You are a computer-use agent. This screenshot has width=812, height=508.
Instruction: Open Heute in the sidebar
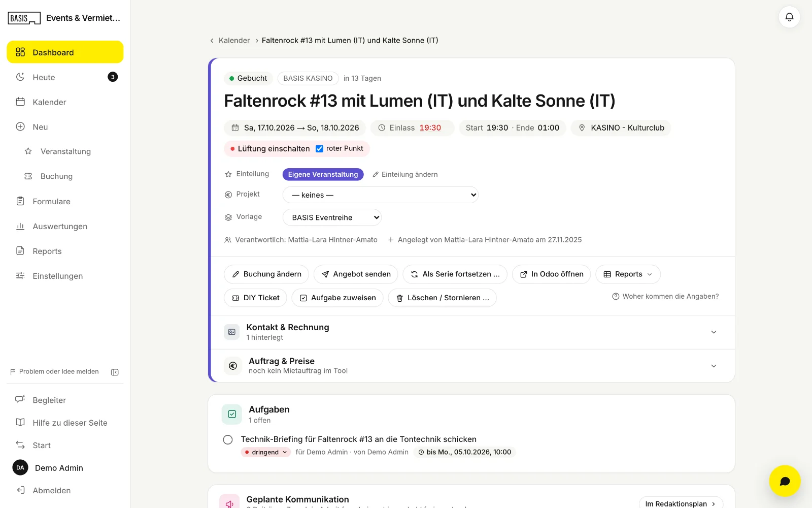click(x=65, y=77)
